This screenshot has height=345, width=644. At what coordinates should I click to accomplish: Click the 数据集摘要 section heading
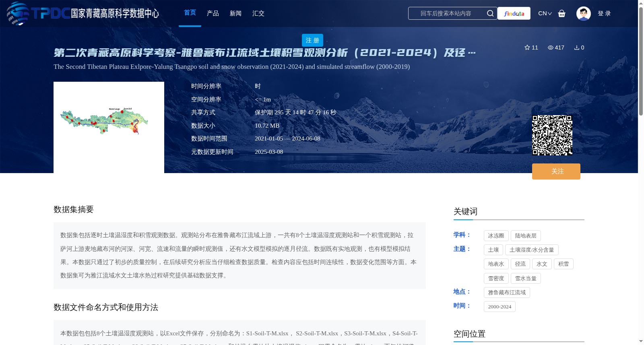[x=74, y=209]
